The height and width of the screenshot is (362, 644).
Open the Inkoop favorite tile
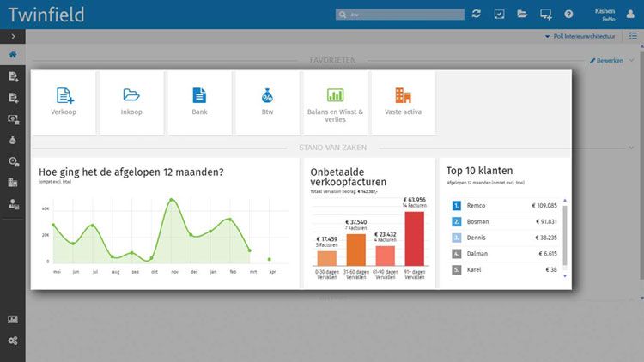[x=131, y=103]
